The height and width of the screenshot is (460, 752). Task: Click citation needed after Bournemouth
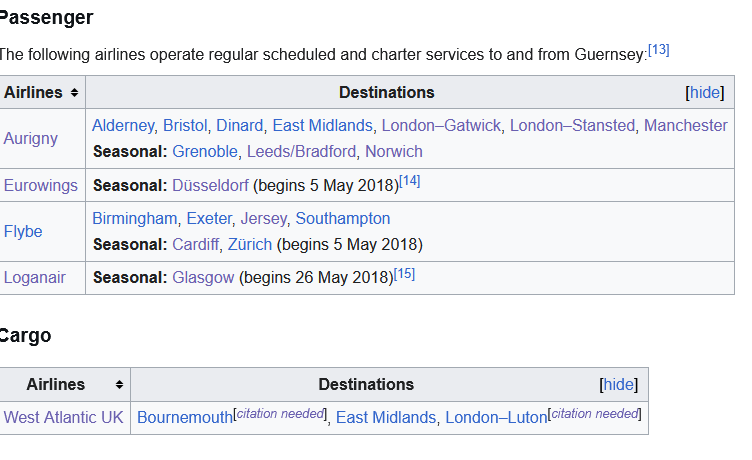[x=280, y=413]
